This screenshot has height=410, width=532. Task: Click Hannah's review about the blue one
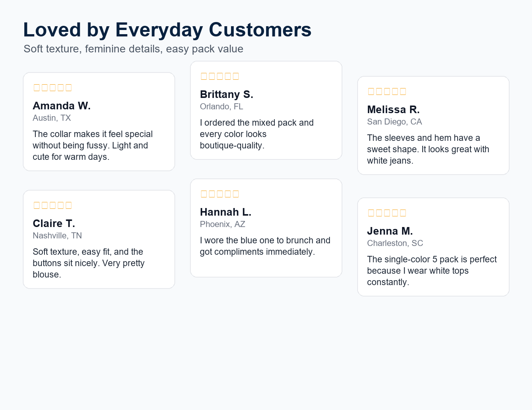tap(265, 246)
